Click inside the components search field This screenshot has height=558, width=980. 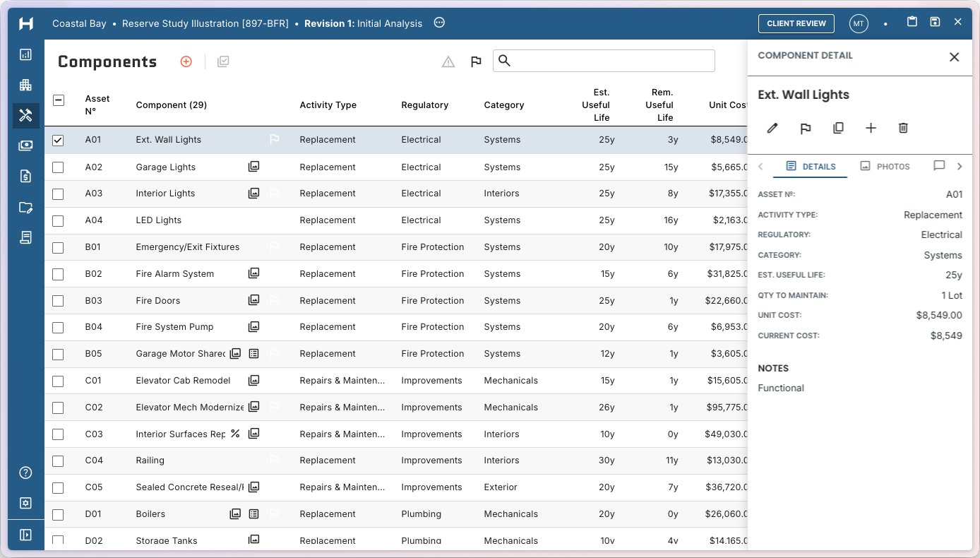[607, 61]
